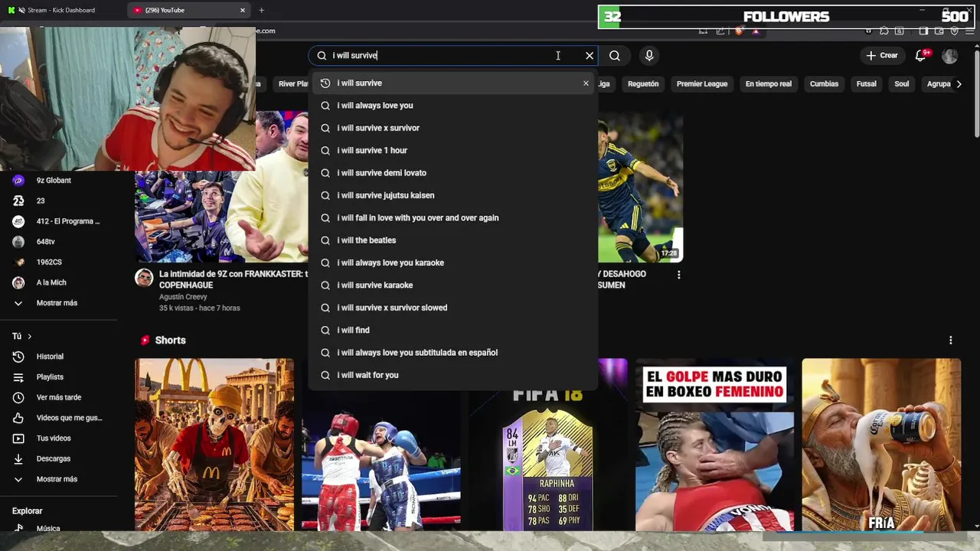980x551 pixels.
Task: Select suggestion 'i will survive 1 hour'
Action: coord(453,150)
